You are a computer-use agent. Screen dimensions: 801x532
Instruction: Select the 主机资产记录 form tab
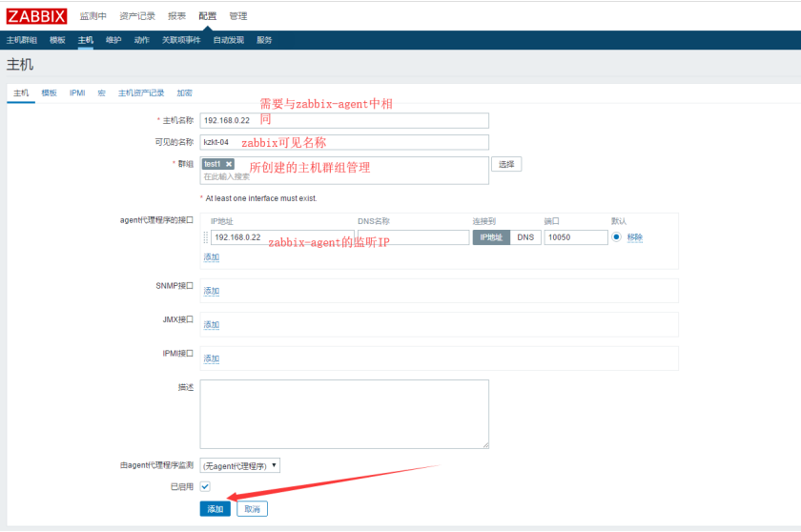[141, 92]
